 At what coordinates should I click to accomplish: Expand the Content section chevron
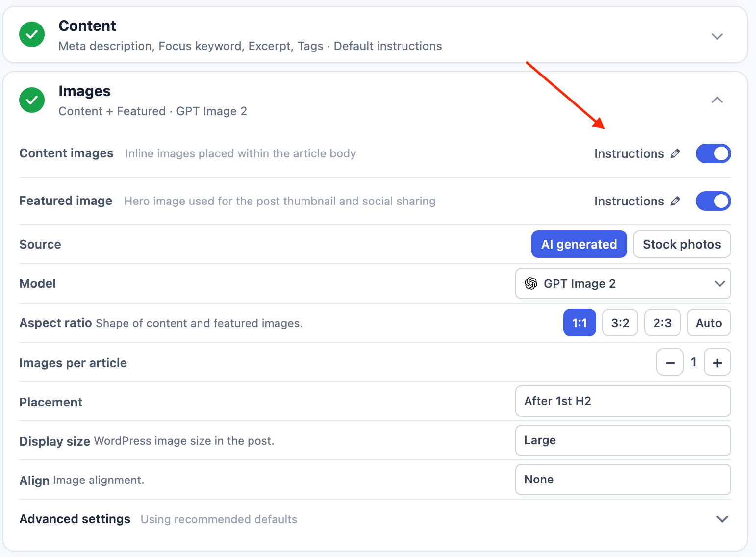coord(717,36)
